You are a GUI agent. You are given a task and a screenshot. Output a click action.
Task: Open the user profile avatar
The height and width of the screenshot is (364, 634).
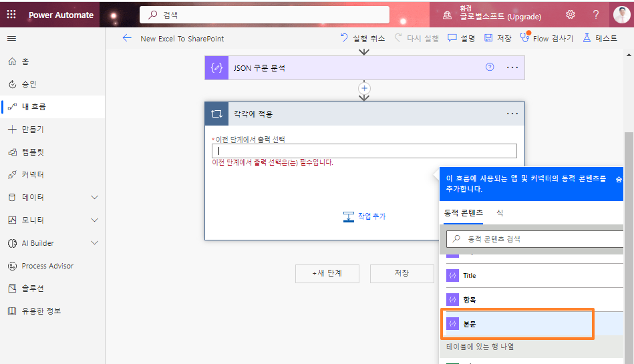[x=621, y=15]
